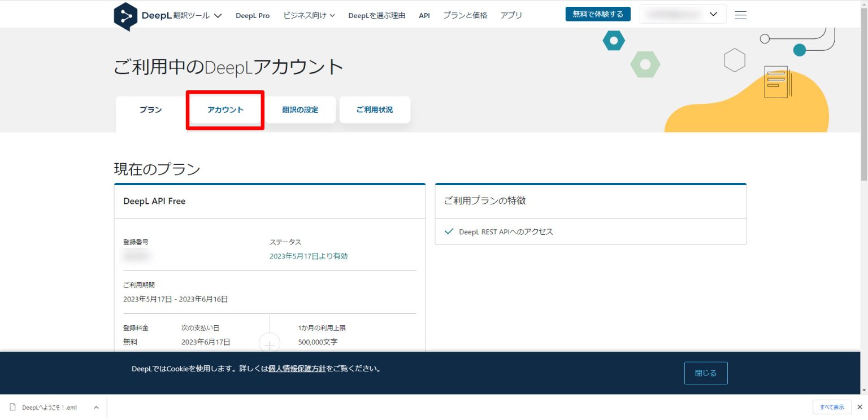The height and width of the screenshot is (420, 868).
Task: Click すべて表示 in the downloads bar
Action: pos(832,406)
